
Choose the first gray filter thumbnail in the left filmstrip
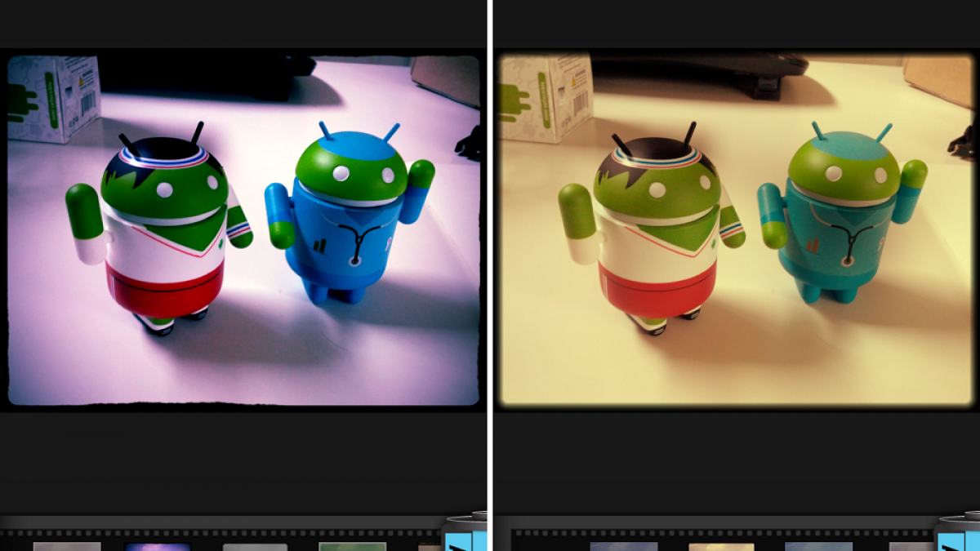click(x=67, y=546)
